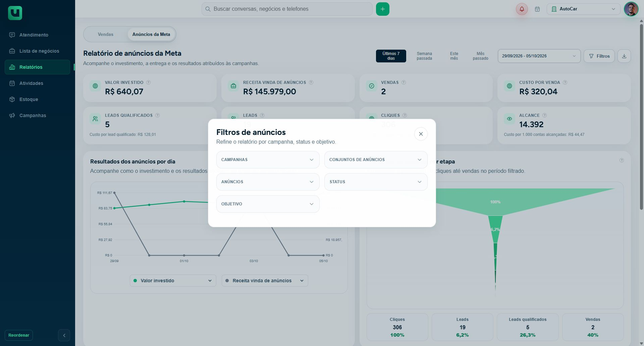The height and width of the screenshot is (346, 644).
Task: Click the green U logo icon
Action: coord(15,13)
